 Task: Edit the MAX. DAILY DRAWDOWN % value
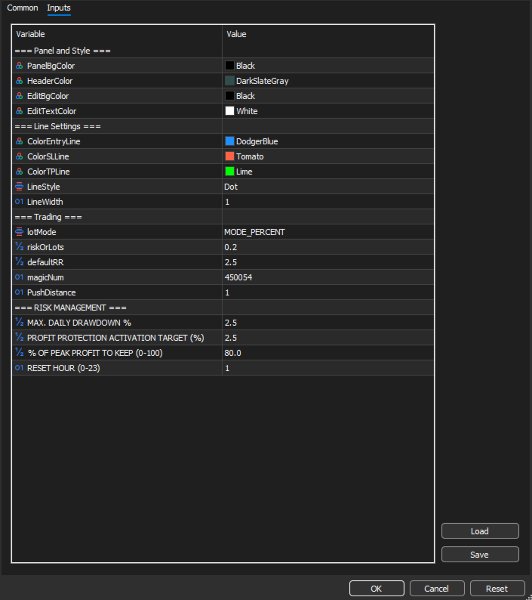[x=328, y=323]
